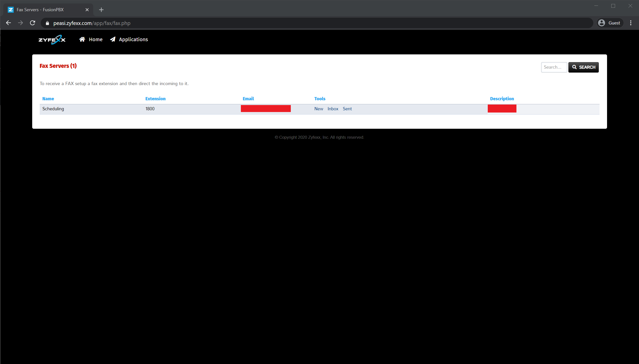Open the Home menu
The width and height of the screenshot is (639, 364).
(96, 39)
